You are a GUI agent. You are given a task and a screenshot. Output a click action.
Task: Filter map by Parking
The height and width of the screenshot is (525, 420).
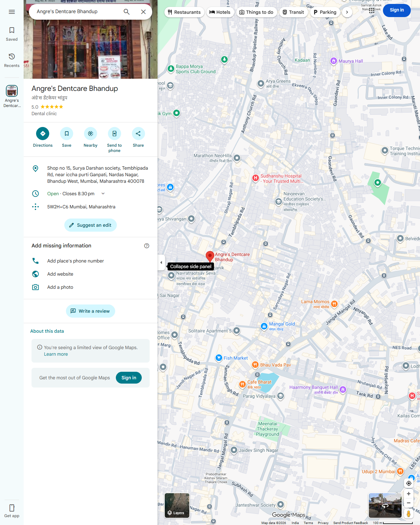(x=325, y=12)
